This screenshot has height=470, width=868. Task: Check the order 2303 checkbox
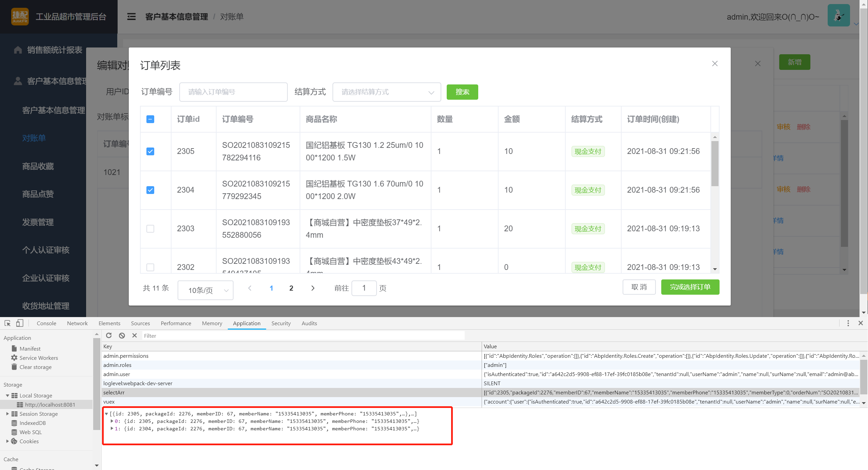tap(150, 229)
